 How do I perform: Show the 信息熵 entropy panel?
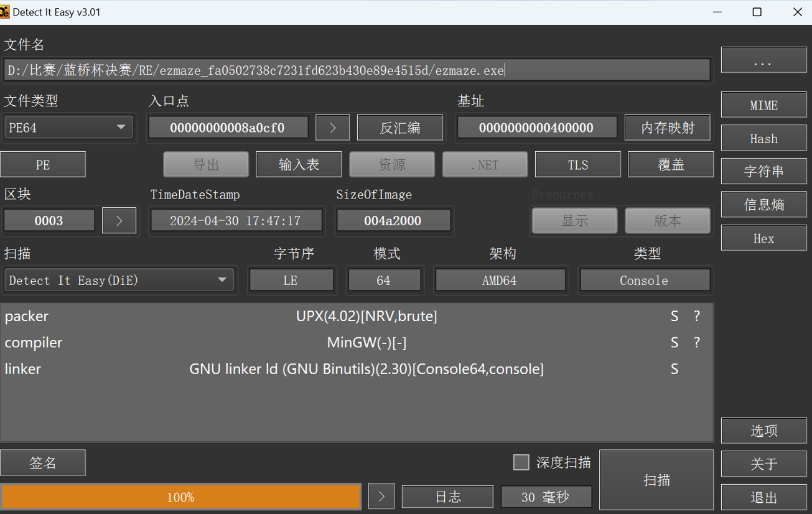click(x=763, y=205)
